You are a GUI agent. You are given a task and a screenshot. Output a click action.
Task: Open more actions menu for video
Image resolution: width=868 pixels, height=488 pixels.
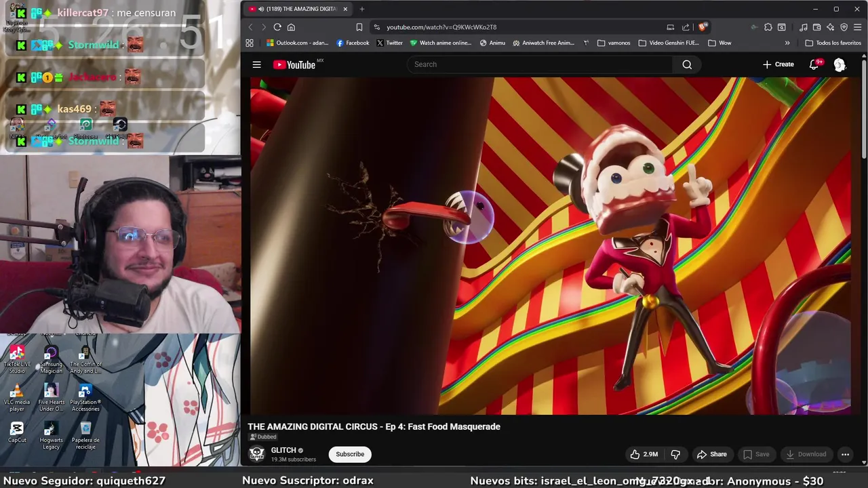(x=845, y=454)
